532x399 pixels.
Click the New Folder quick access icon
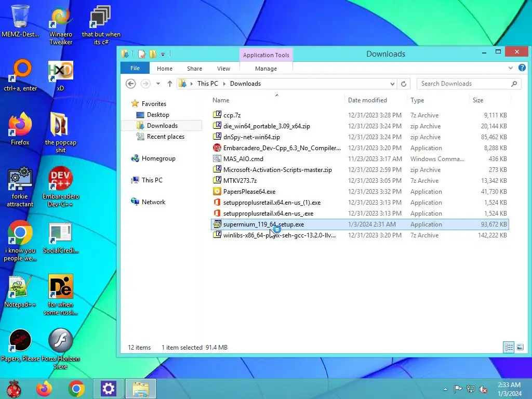point(153,54)
